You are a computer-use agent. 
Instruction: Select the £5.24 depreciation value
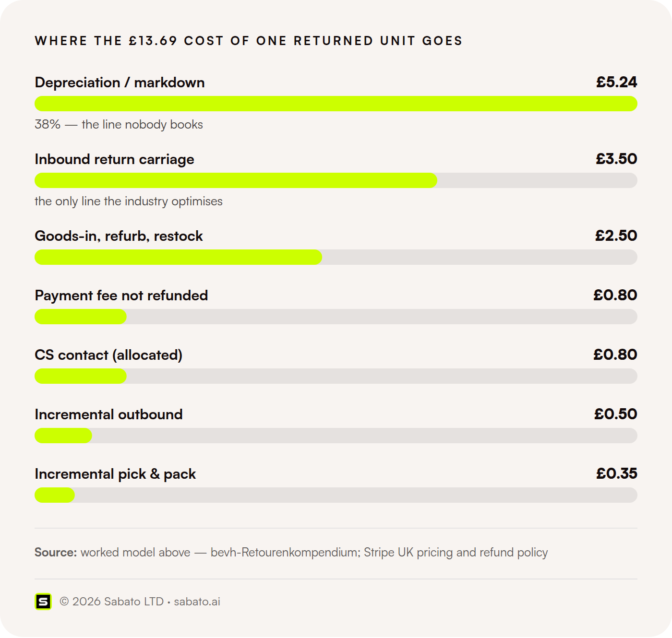click(x=617, y=82)
